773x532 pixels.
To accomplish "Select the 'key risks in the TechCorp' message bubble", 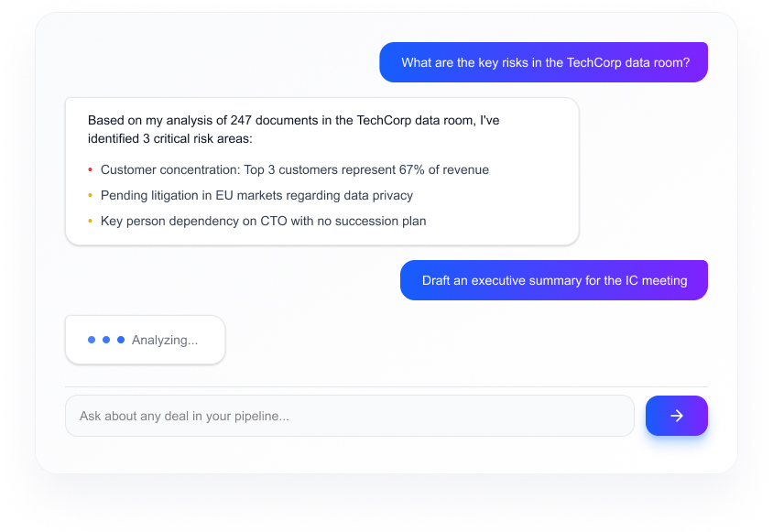I will coord(544,62).
